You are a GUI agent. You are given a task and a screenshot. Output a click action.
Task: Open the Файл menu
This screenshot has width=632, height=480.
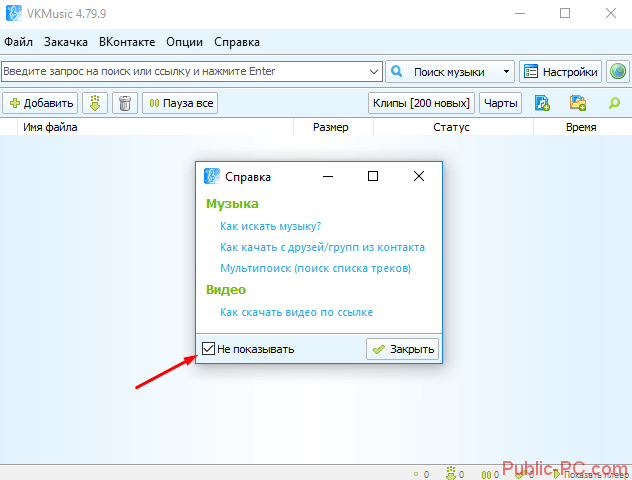pyautogui.click(x=19, y=42)
